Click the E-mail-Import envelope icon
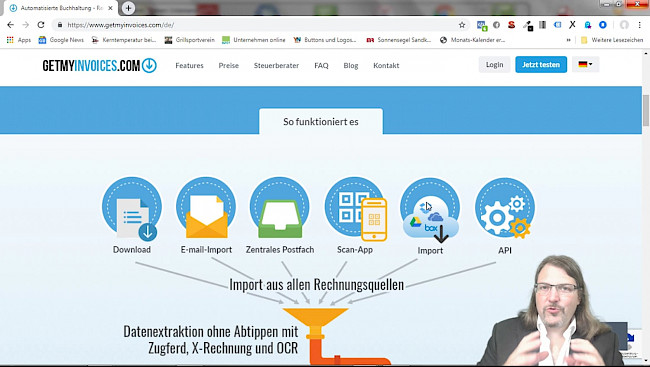Screen dimensions: 650x367 [206, 208]
